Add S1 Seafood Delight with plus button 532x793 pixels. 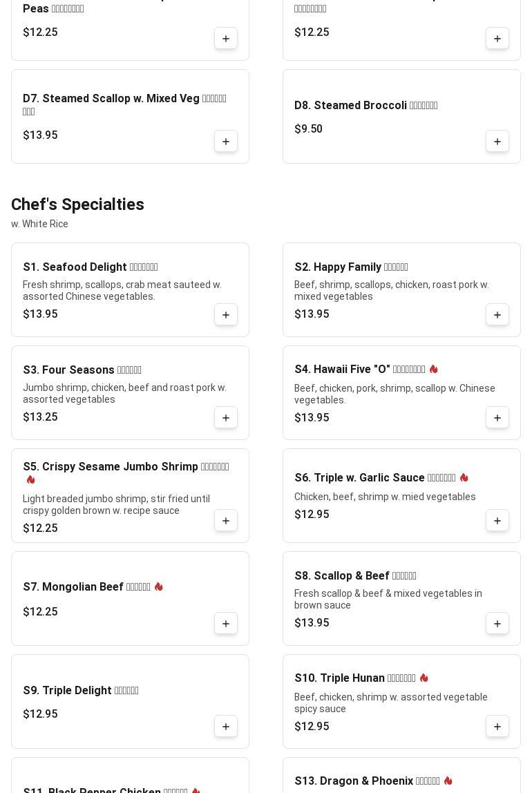[225, 314]
